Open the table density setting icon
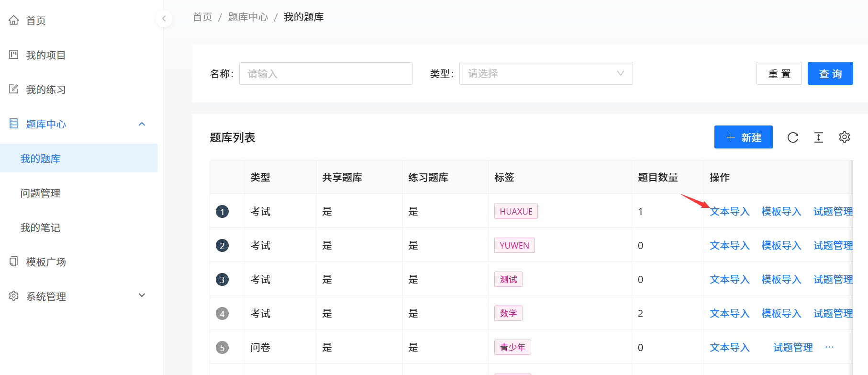This screenshot has height=375, width=868. click(819, 137)
